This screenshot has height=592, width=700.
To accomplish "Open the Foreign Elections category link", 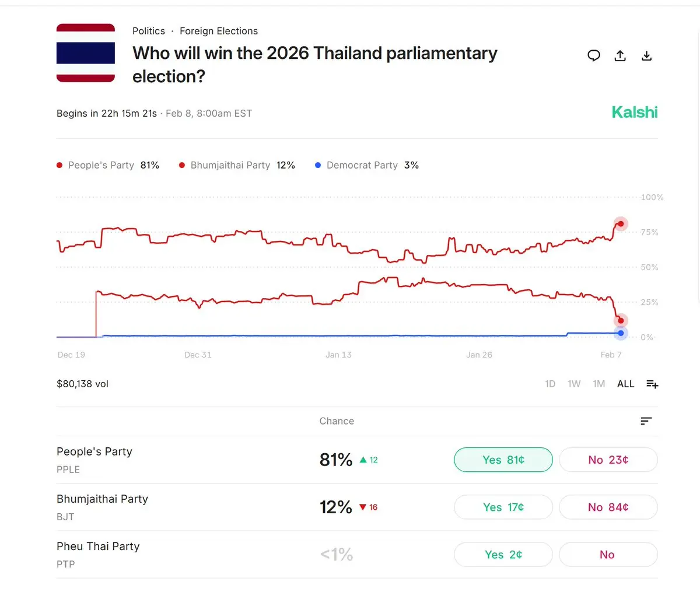I will (219, 31).
